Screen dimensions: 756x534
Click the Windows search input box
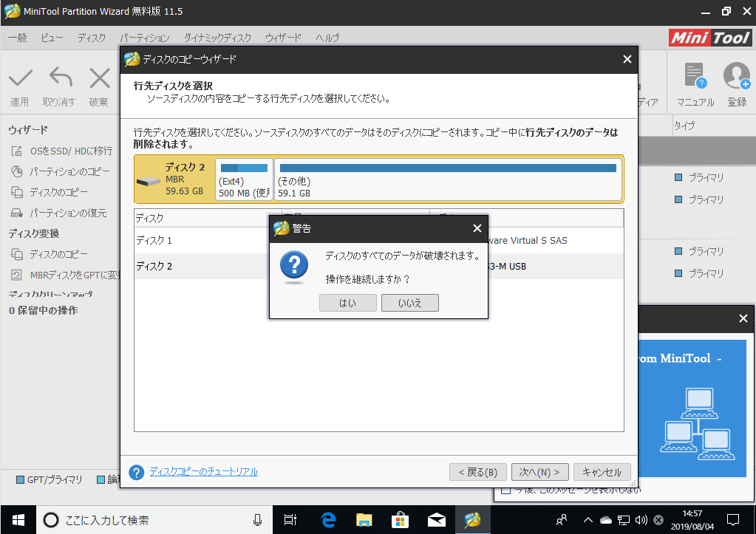click(x=148, y=520)
